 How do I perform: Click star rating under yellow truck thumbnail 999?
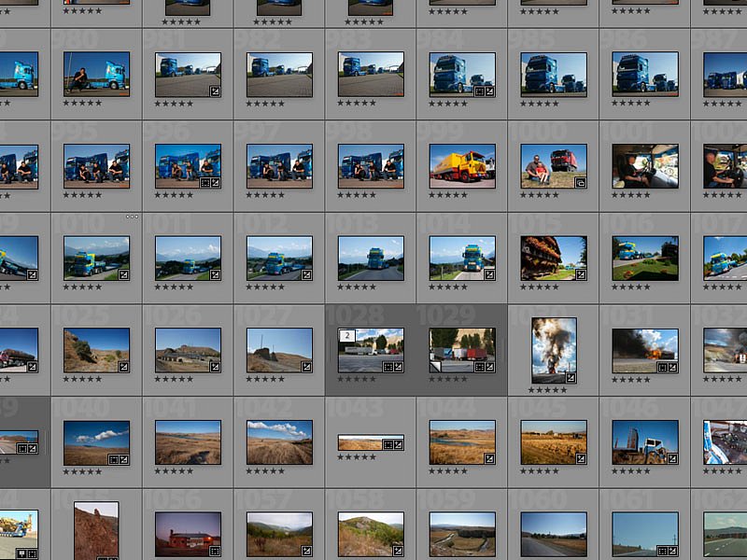pyautogui.click(x=448, y=195)
